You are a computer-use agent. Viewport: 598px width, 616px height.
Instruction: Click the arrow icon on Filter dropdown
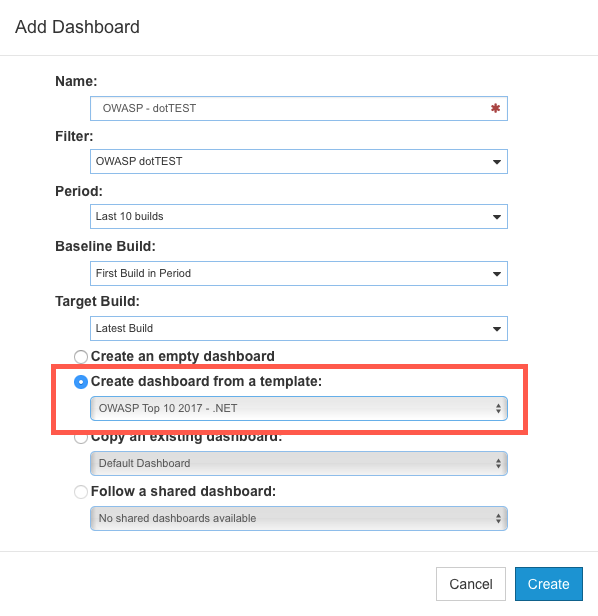(x=497, y=162)
